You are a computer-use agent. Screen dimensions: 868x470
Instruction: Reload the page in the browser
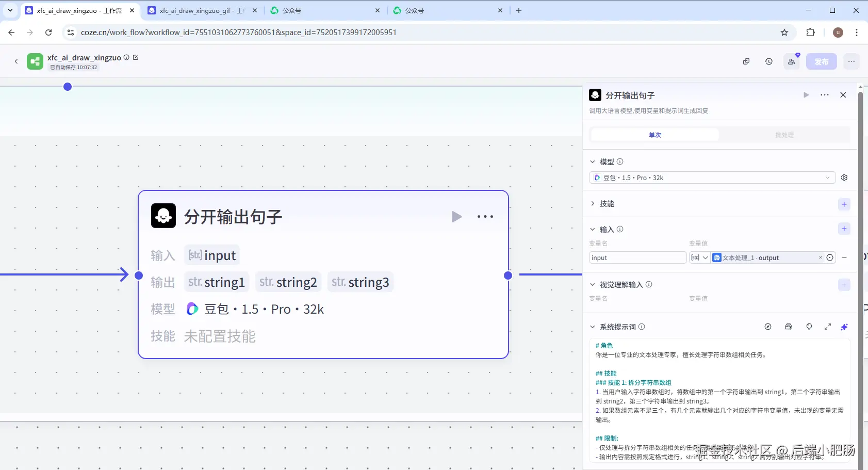click(48, 33)
